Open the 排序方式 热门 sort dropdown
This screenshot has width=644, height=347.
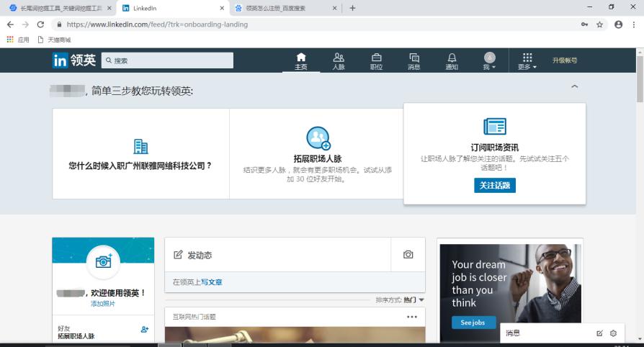click(x=400, y=300)
